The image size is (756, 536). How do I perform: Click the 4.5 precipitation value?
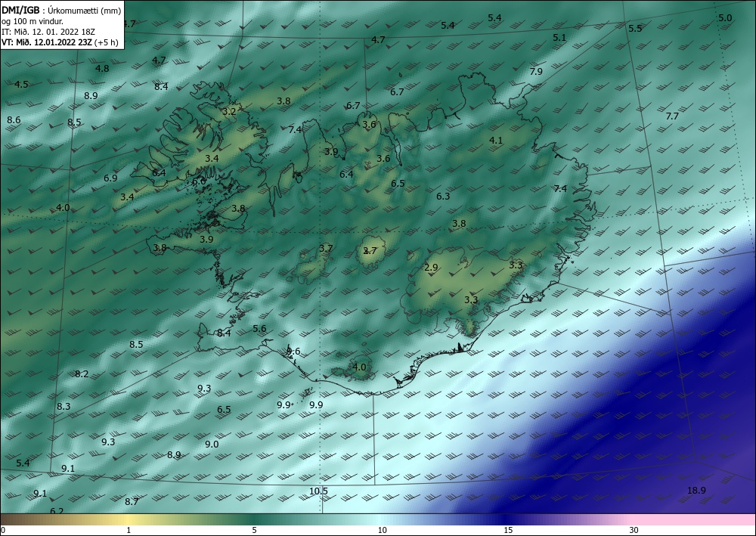click(21, 85)
